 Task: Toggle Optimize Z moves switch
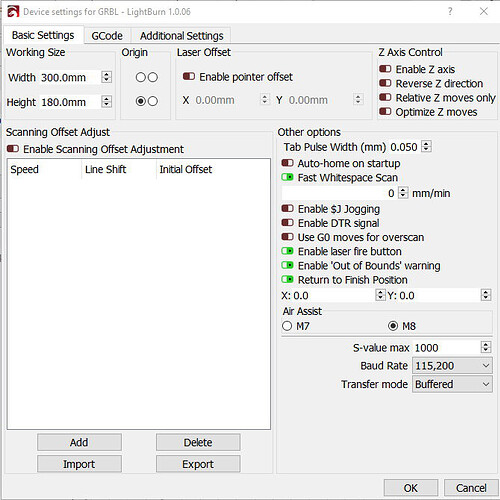[385, 112]
